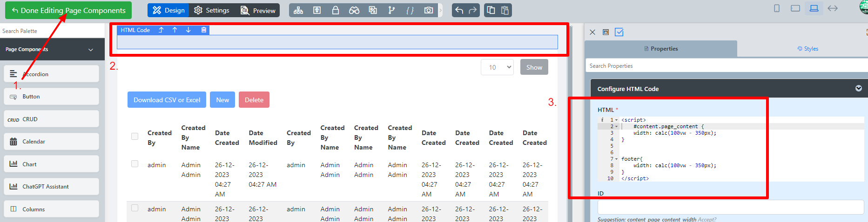The height and width of the screenshot is (222, 868).
Task: Open the Preview mode
Action: click(258, 10)
